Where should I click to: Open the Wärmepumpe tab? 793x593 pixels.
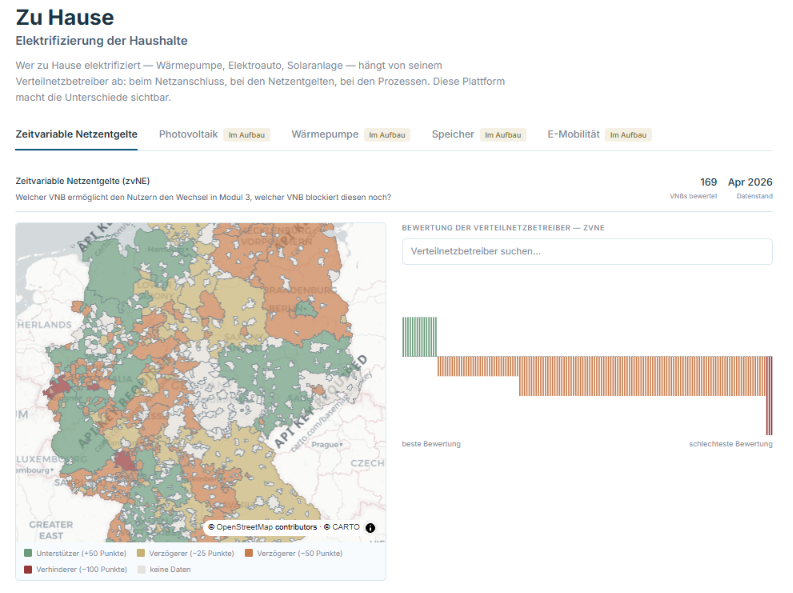[x=325, y=134]
